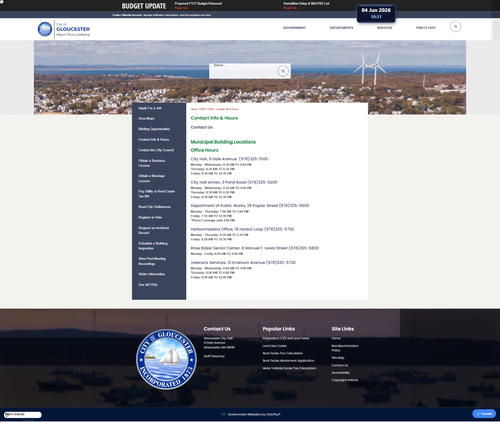
Task: Open Bidding Opportunities sidebar link
Action: (x=154, y=129)
